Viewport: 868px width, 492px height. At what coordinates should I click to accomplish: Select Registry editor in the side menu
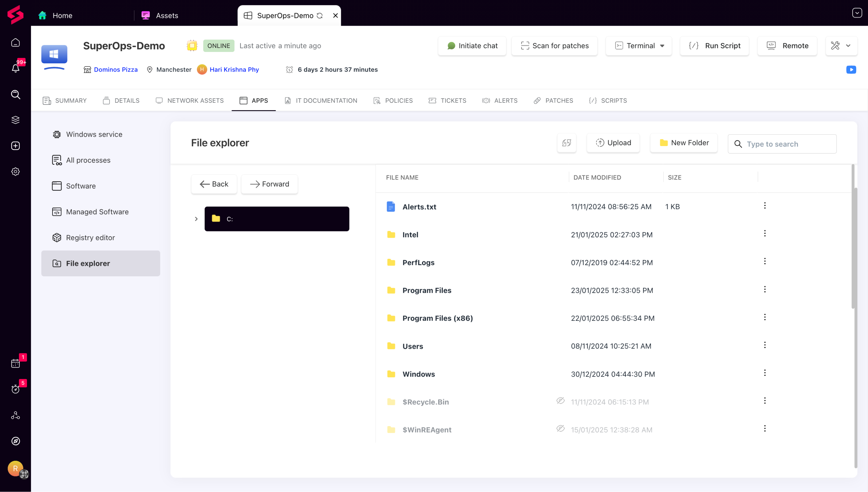90,238
